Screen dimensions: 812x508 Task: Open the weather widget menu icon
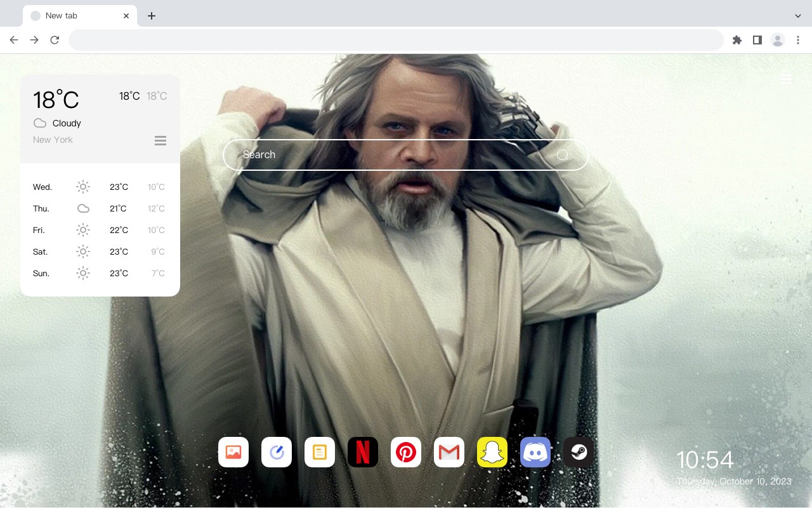point(160,140)
